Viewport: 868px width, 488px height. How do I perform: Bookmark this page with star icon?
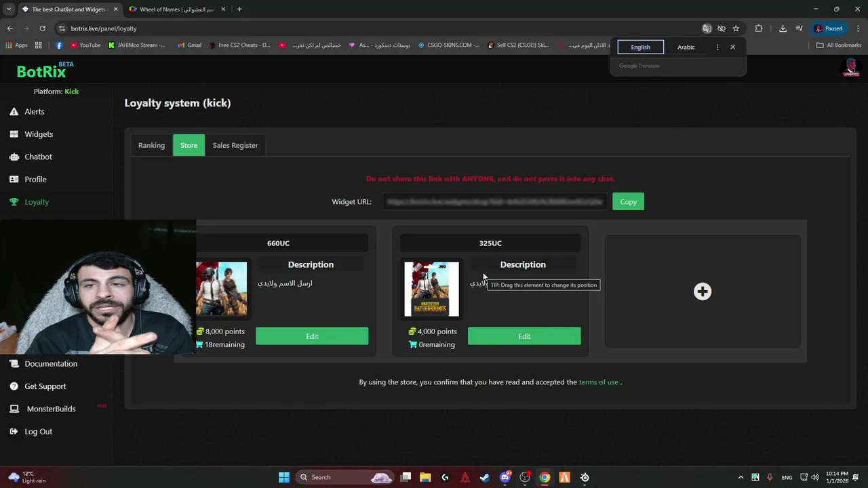(736, 28)
